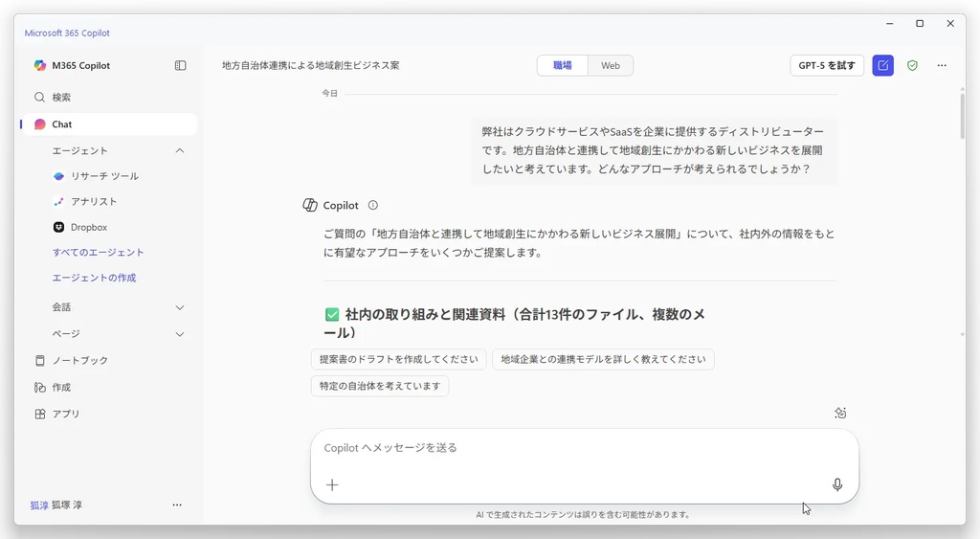980x539 pixels.
Task: Select suggestion 地域企業との連携モデルを詳しく教えてください
Action: [603, 360]
